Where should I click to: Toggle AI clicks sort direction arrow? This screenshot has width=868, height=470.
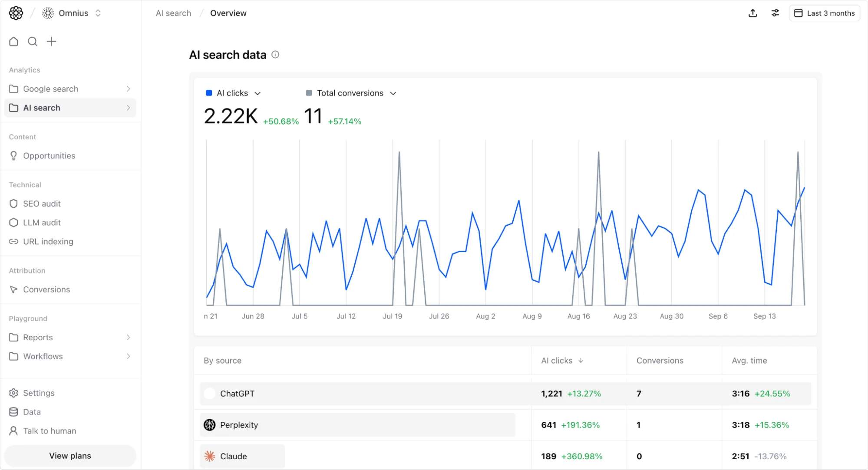coord(581,361)
